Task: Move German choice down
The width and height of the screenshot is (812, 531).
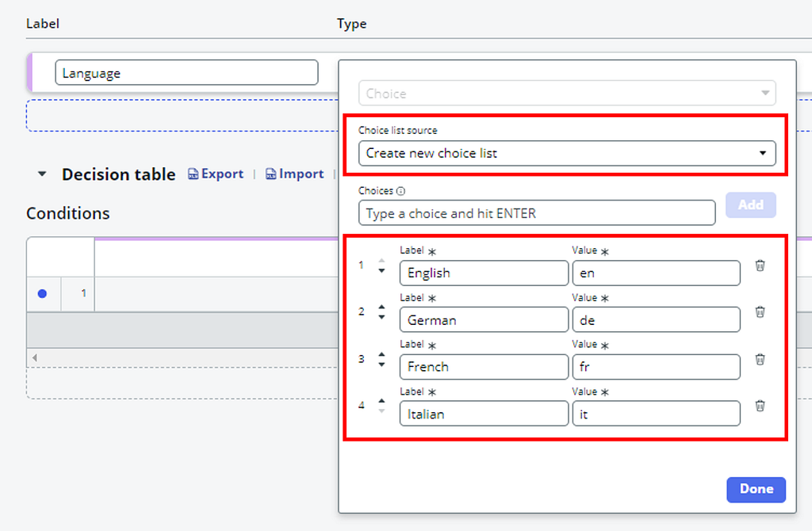Action: coord(381,317)
